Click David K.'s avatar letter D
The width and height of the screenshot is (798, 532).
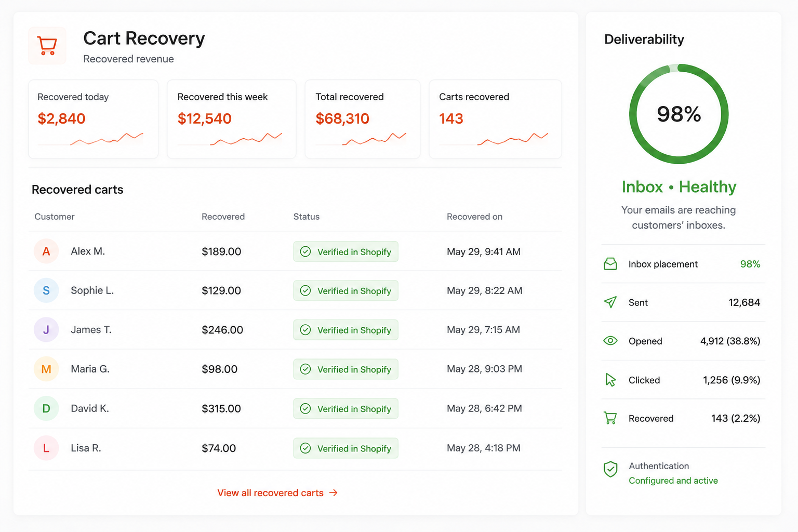click(46, 408)
